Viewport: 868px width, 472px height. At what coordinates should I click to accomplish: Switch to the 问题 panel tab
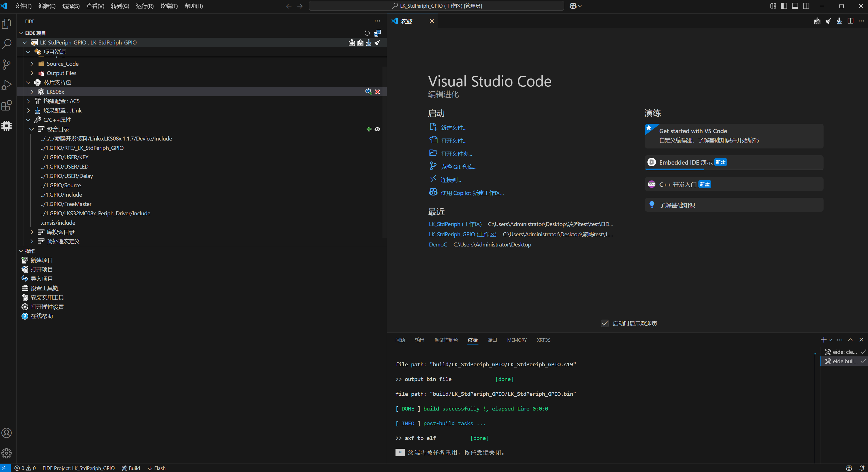(x=400, y=340)
